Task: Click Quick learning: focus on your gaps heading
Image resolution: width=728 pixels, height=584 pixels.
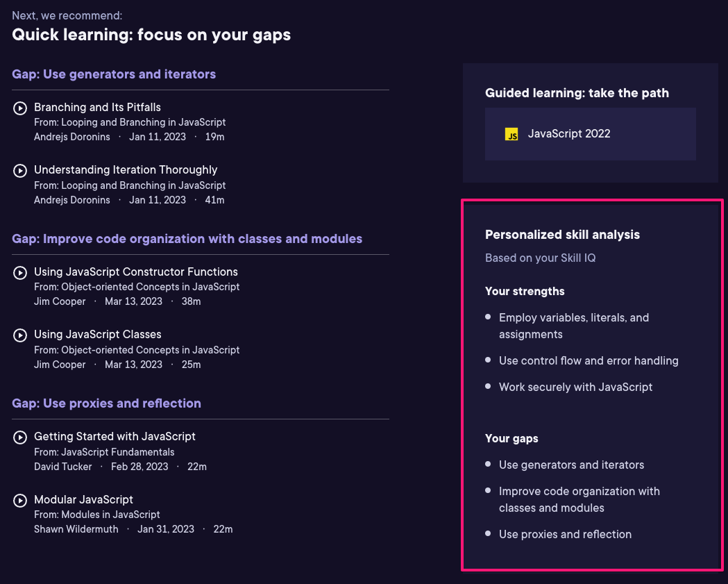Action: click(x=151, y=35)
